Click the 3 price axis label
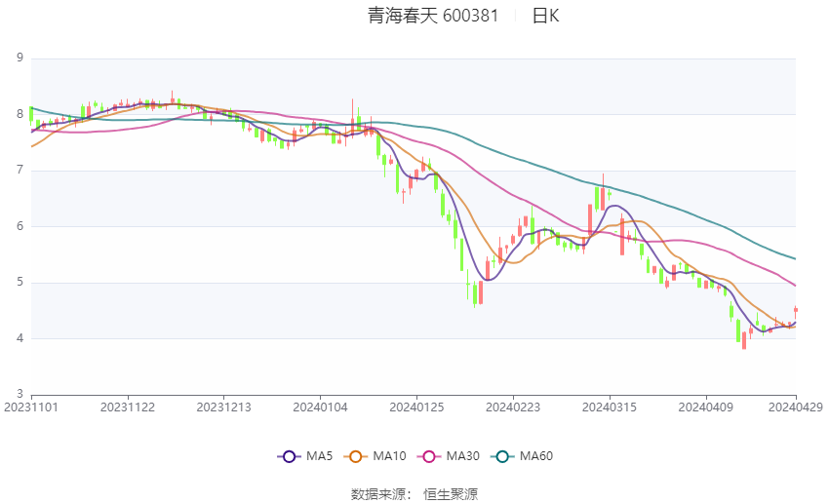 coord(20,395)
